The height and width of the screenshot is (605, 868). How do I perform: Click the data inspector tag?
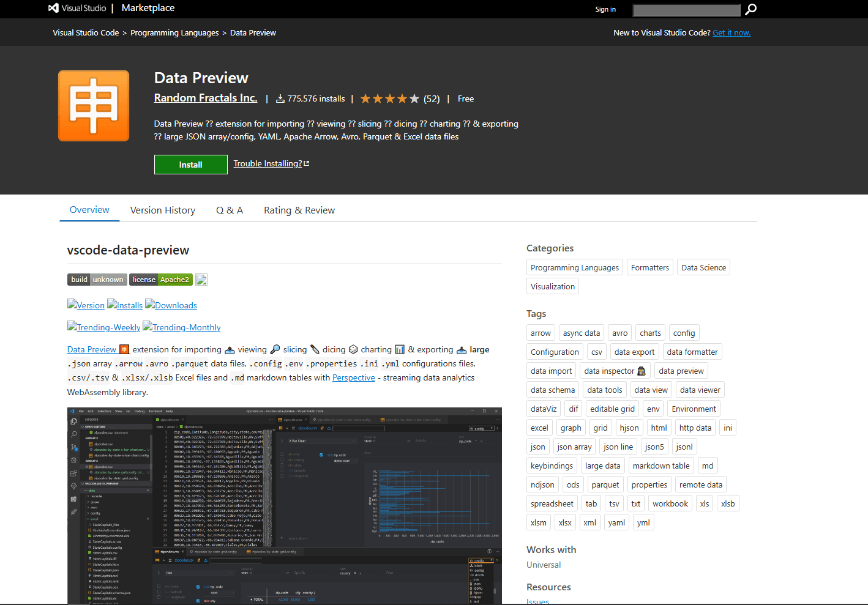click(615, 371)
